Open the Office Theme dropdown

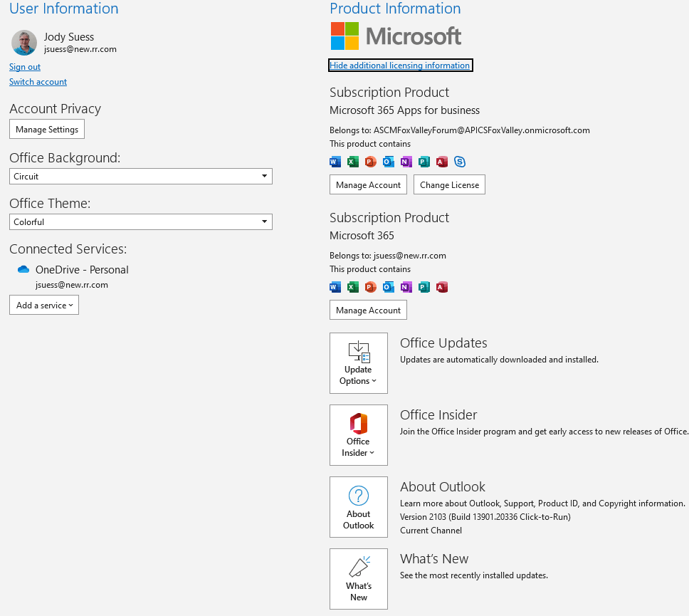coord(141,222)
